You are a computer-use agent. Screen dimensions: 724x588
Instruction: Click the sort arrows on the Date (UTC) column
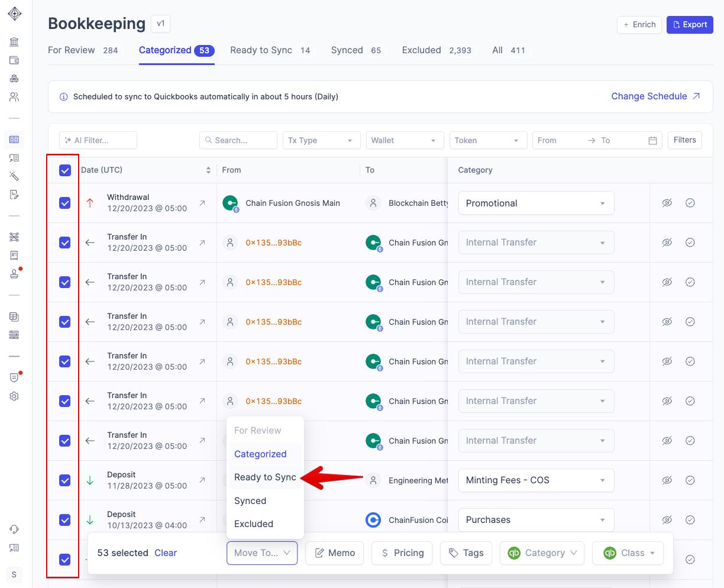point(208,170)
